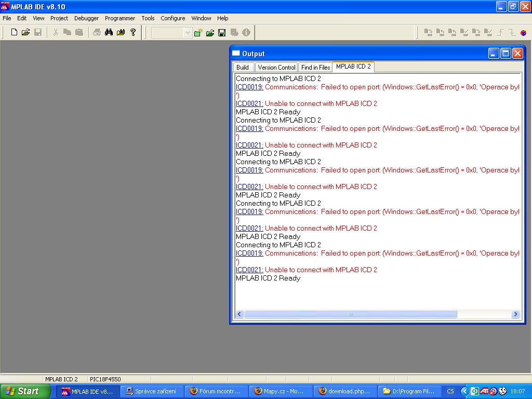Switch to the Version Control tab
The width and height of the screenshot is (532, 399).
(276, 68)
